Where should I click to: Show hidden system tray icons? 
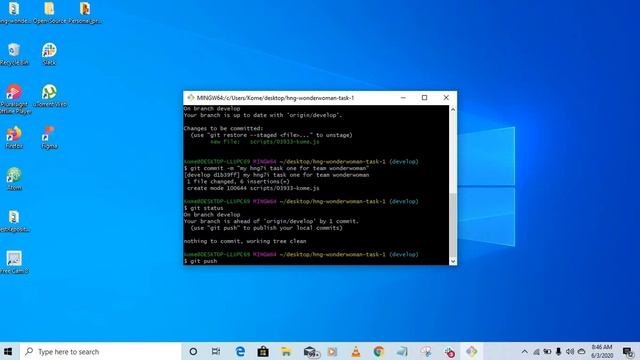524,351
